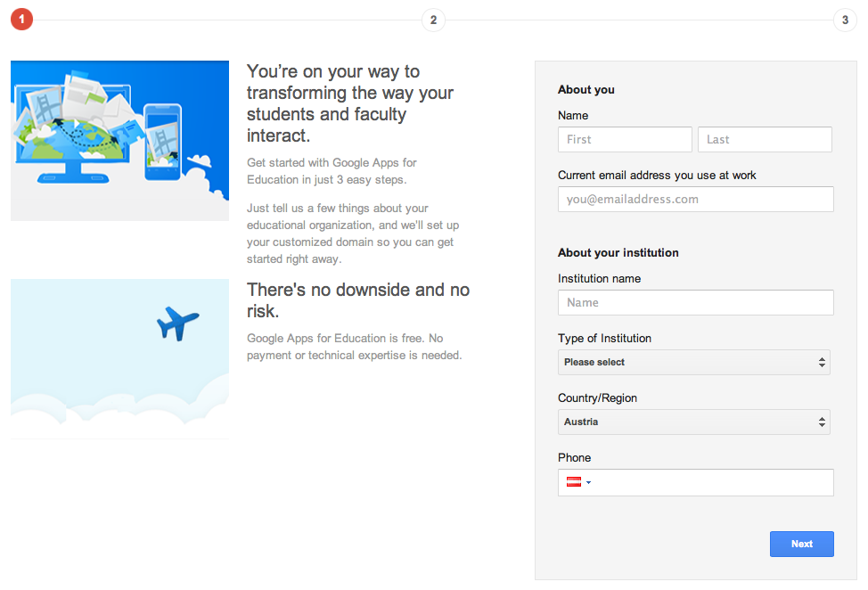Open the Type of Institution dropdown
The height and width of the screenshot is (590, 868).
pyautogui.click(x=694, y=363)
